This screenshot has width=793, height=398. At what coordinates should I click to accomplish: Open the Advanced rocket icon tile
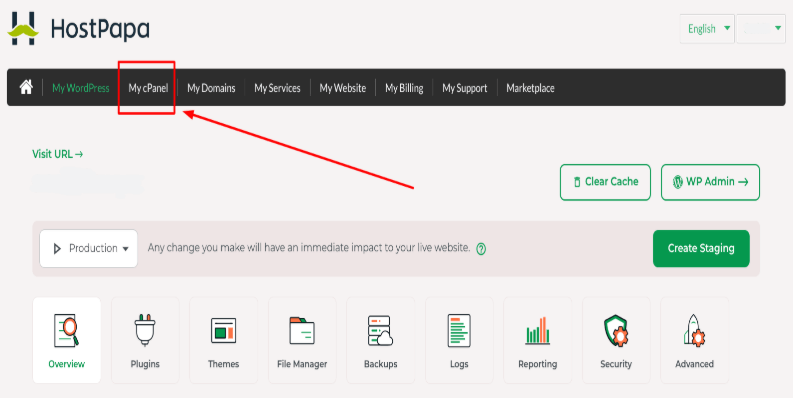694,340
